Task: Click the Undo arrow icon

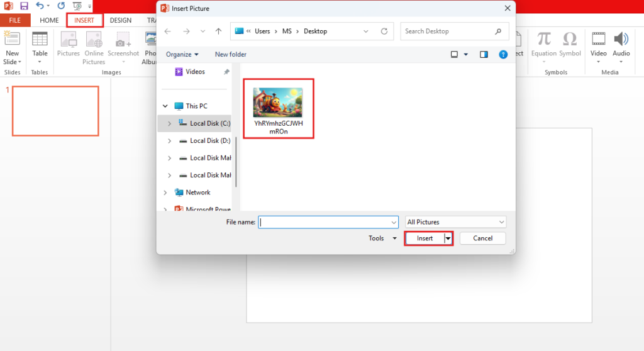Action: pyautogui.click(x=40, y=6)
